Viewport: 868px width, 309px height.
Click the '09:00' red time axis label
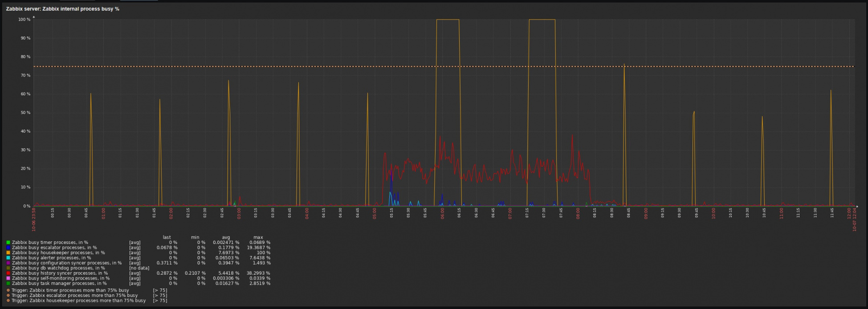pyautogui.click(x=646, y=214)
